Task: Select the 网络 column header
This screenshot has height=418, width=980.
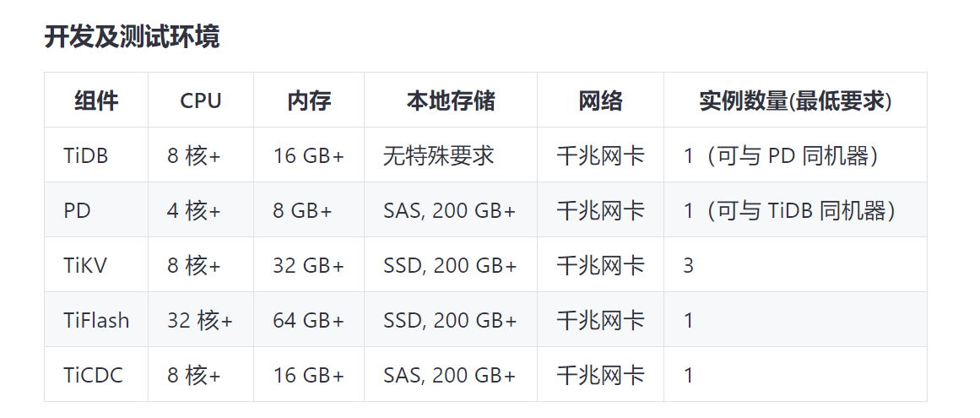Action: click(600, 101)
